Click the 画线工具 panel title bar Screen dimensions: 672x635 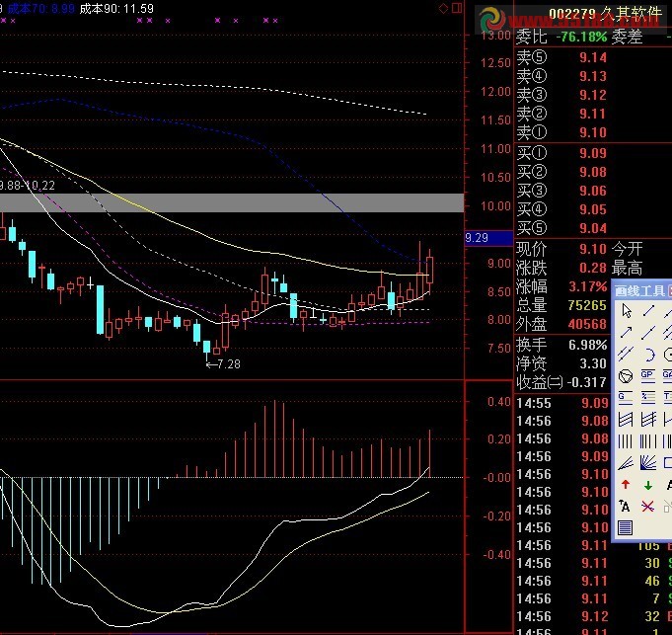641,290
